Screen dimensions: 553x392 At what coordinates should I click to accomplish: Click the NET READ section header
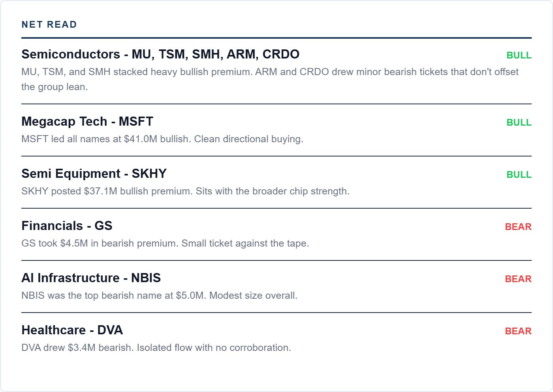[x=49, y=24]
